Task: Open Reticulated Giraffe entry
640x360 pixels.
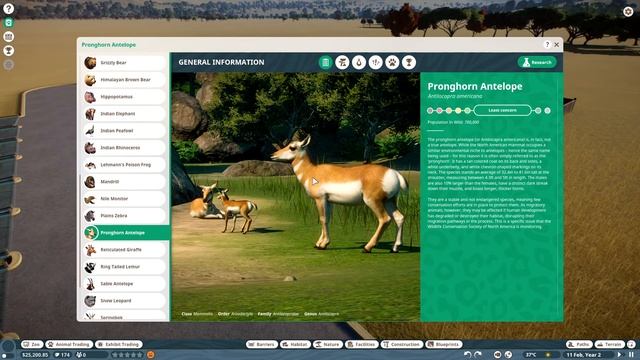Action: pyautogui.click(x=124, y=250)
